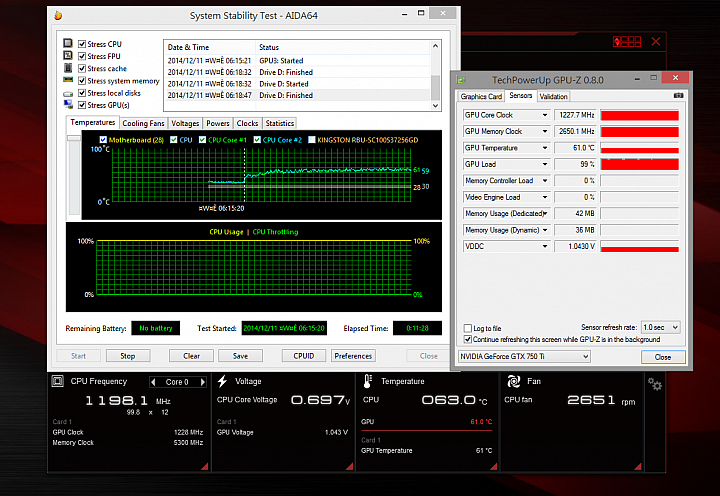720x496 pixels.
Task: Open AIDA64 Preferences
Action: click(x=353, y=356)
